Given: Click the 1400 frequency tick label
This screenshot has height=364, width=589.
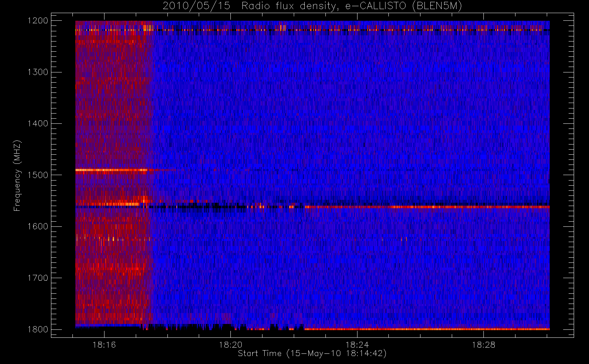Looking at the screenshot, I should coord(38,123).
